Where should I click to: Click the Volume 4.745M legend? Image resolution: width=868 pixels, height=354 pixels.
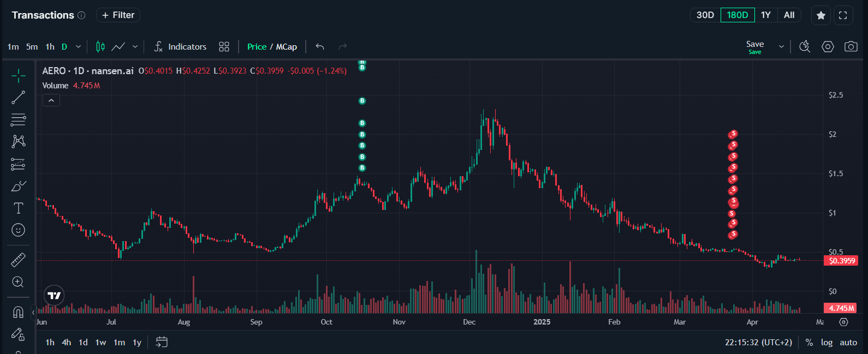coord(71,86)
